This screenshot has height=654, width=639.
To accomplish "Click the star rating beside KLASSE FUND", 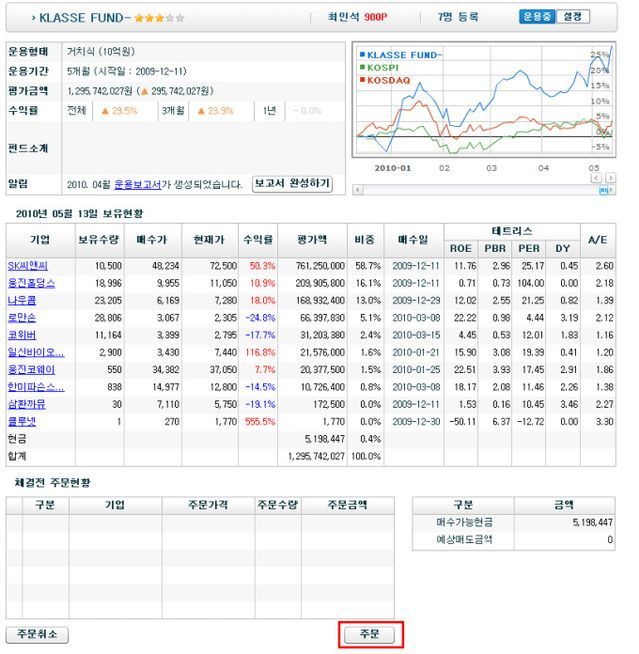I will [x=159, y=18].
